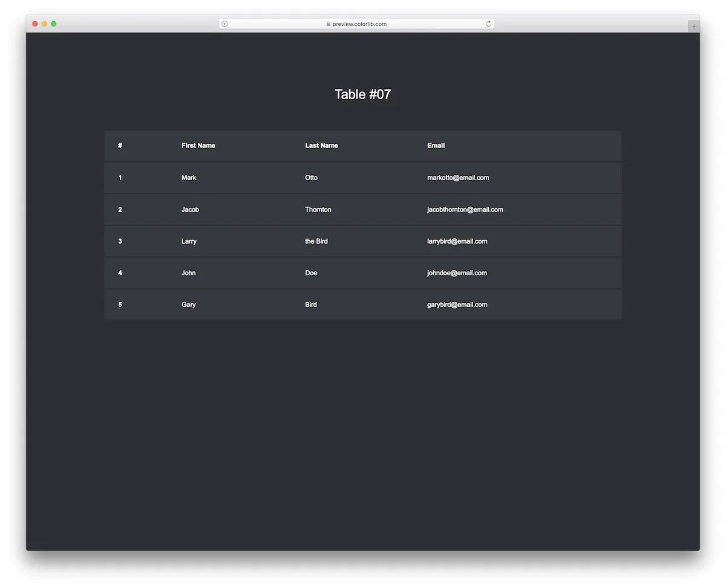Select row number 1 cell
Viewport: 726px width, 588px height.
click(120, 178)
